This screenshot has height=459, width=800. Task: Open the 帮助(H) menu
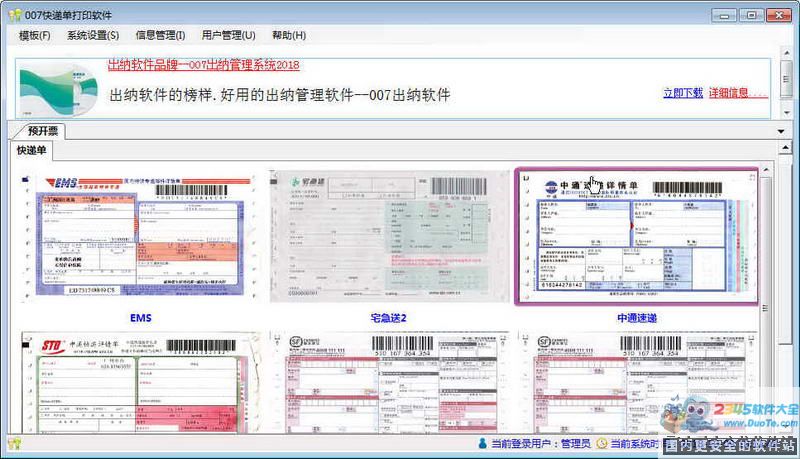[289, 35]
